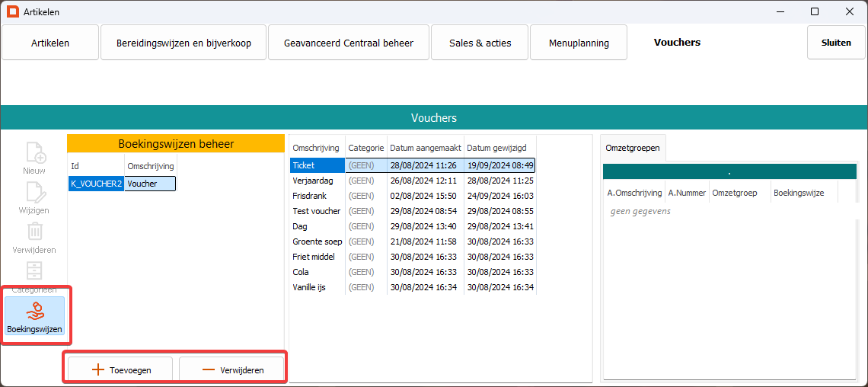This screenshot has width=868, height=387.
Task: Click the Sluiten button
Action: [836, 43]
